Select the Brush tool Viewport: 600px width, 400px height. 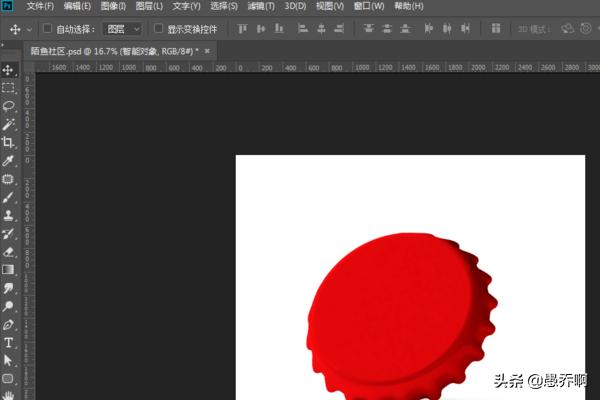8,197
